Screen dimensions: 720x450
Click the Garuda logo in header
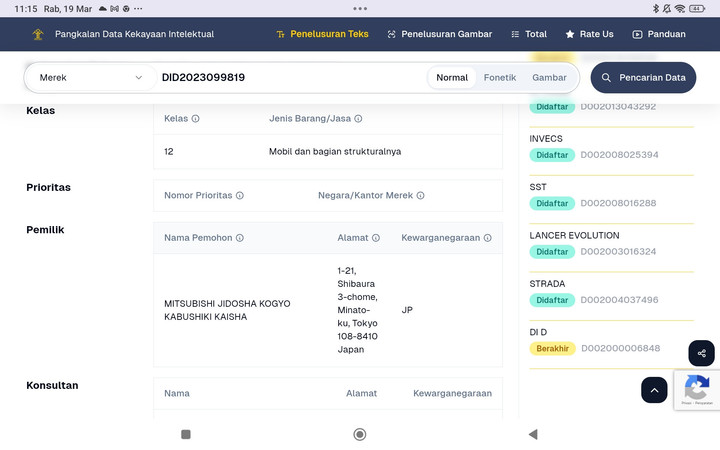[x=37, y=34]
